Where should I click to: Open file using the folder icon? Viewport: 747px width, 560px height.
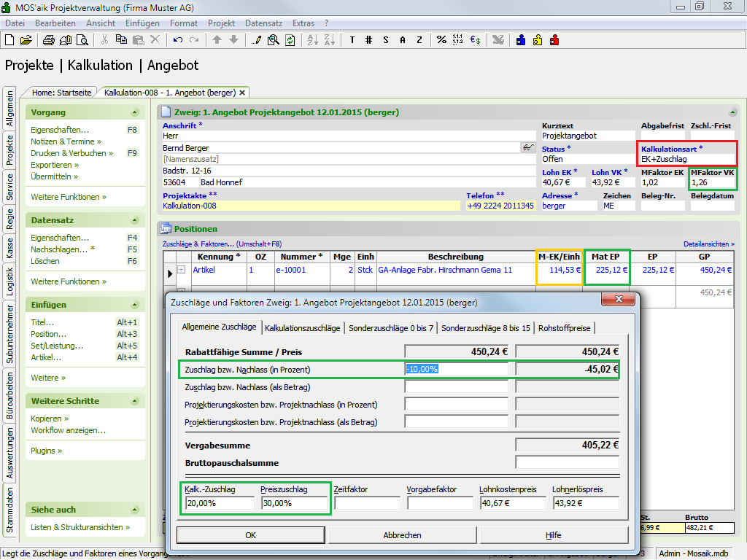[26, 40]
